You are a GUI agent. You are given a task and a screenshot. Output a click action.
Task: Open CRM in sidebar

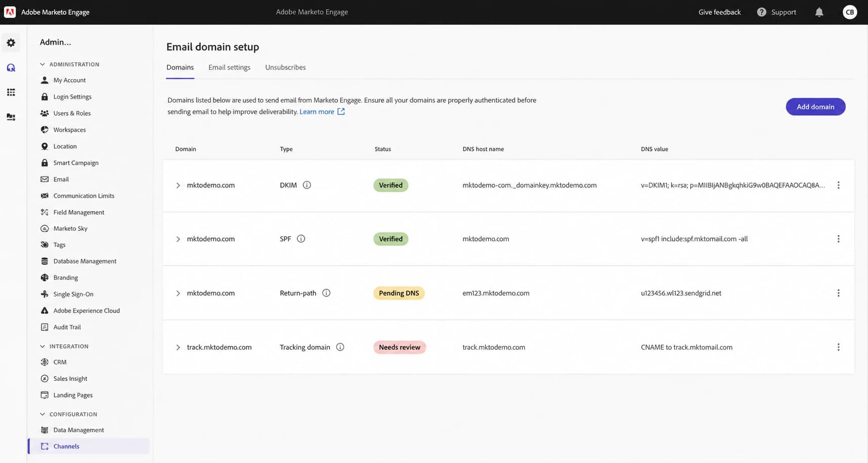point(60,362)
